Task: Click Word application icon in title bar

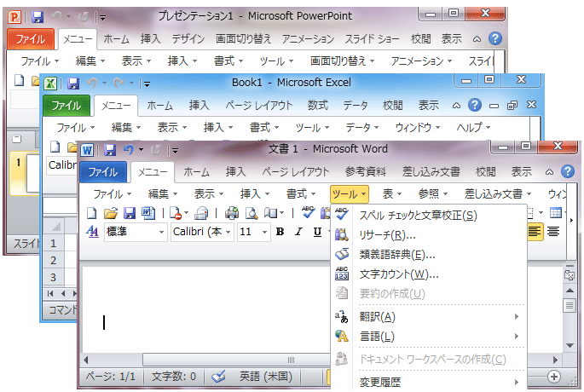Action: 87,150
